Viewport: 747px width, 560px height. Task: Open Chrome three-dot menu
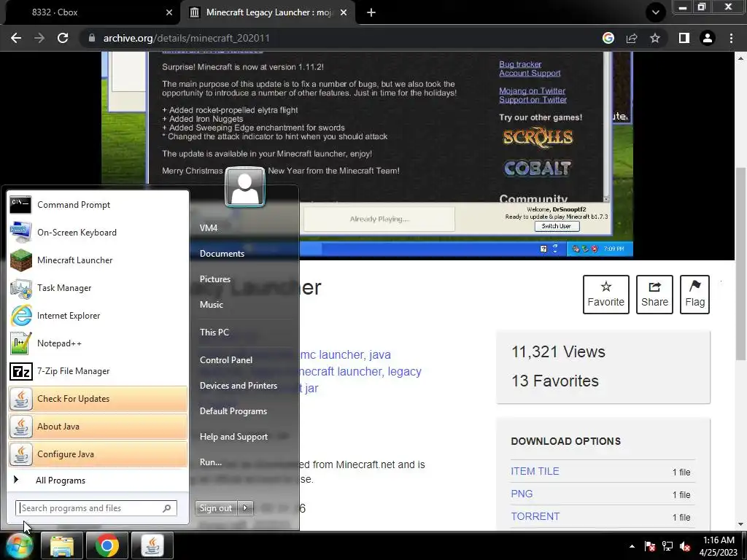coord(731,38)
